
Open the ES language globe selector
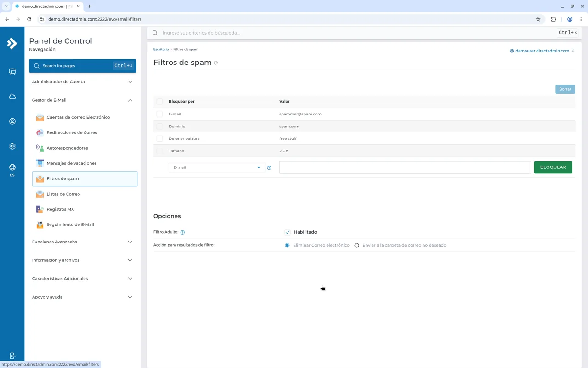click(x=12, y=170)
